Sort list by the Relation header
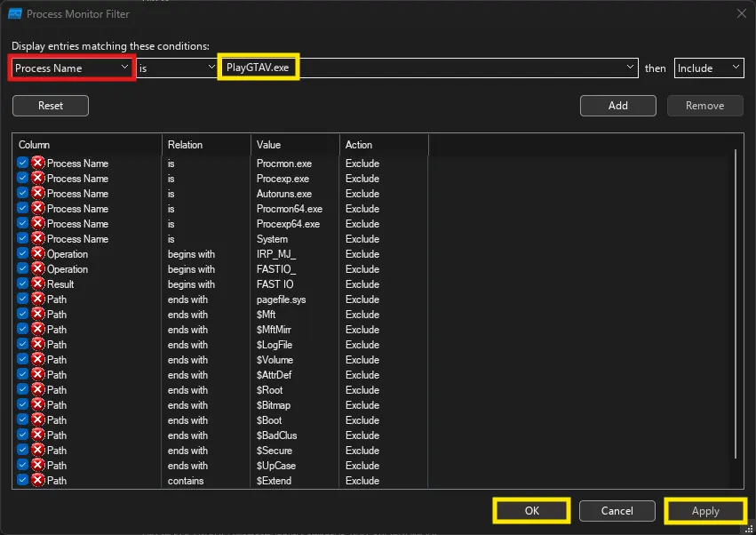 click(x=206, y=145)
